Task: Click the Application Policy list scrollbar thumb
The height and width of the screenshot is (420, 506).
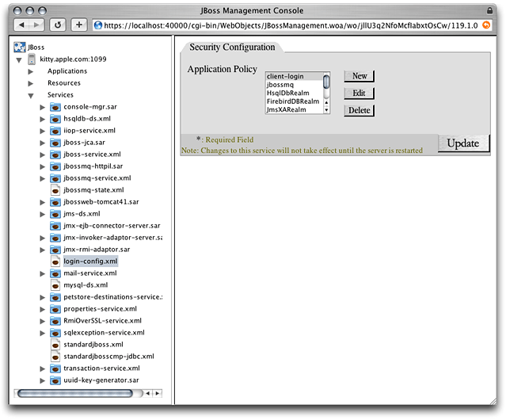Action: point(326,81)
